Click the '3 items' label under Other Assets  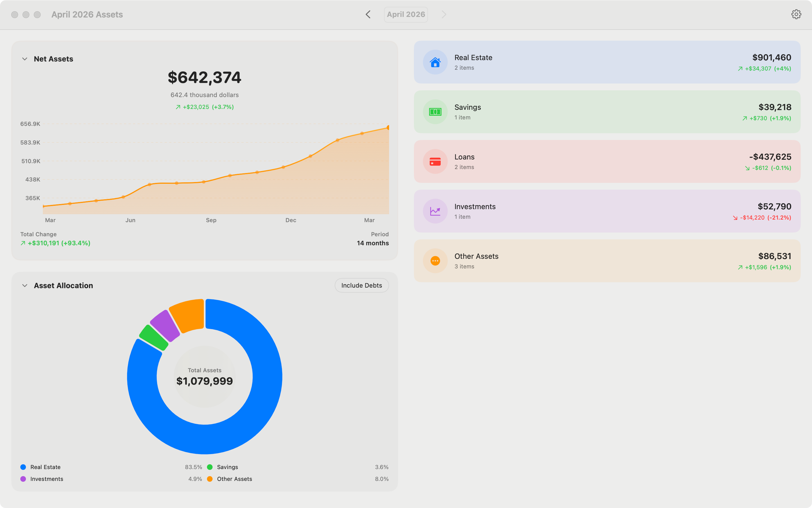pyautogui.click(x=464, y=266)
